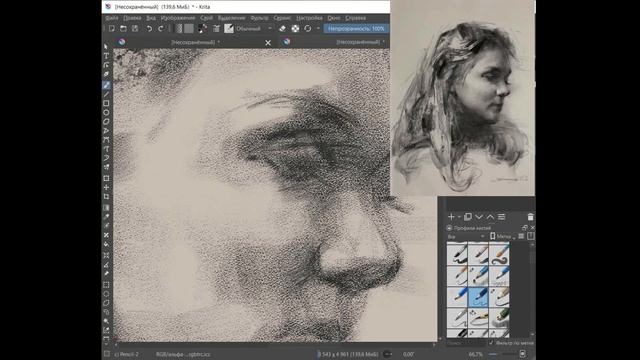The height and width of the screenshot is (360, 640).
Task: Delete the current layer
Action: coord(530,217)
